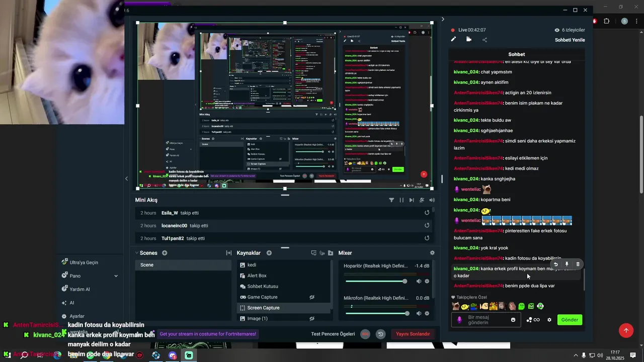Mute the Mikrofon audio source
The image size is (644, 362).
[x=419, y=313]
